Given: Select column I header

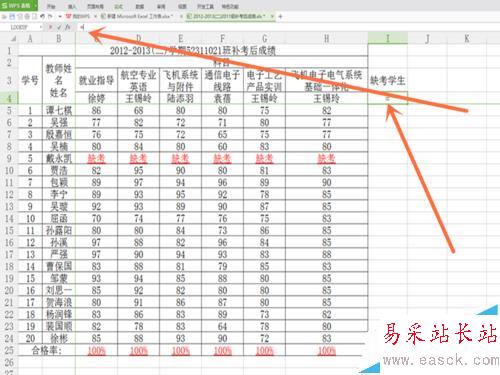Looking at the screenshot, I should coord(388,39).
